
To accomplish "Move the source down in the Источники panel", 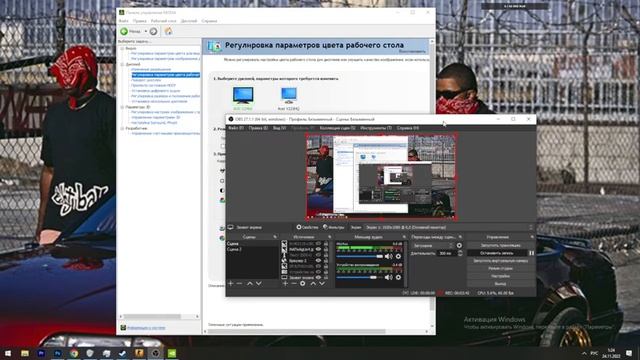I will [322, 283].
